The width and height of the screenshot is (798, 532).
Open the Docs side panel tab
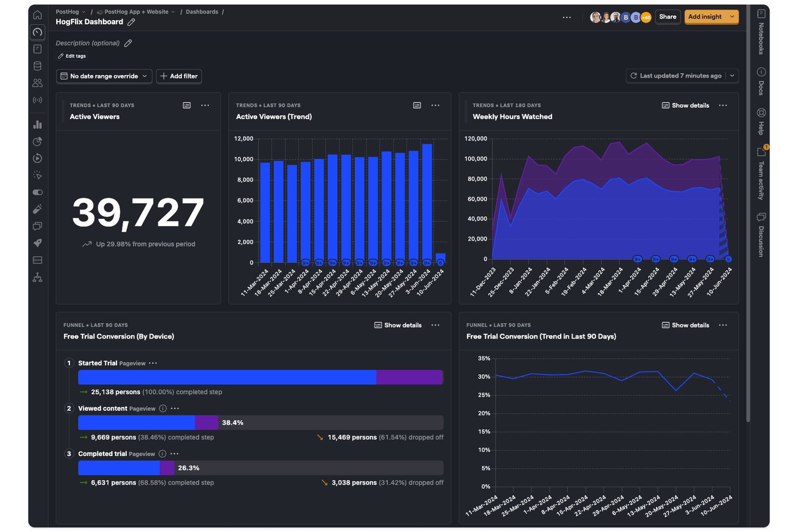[761, 81]
